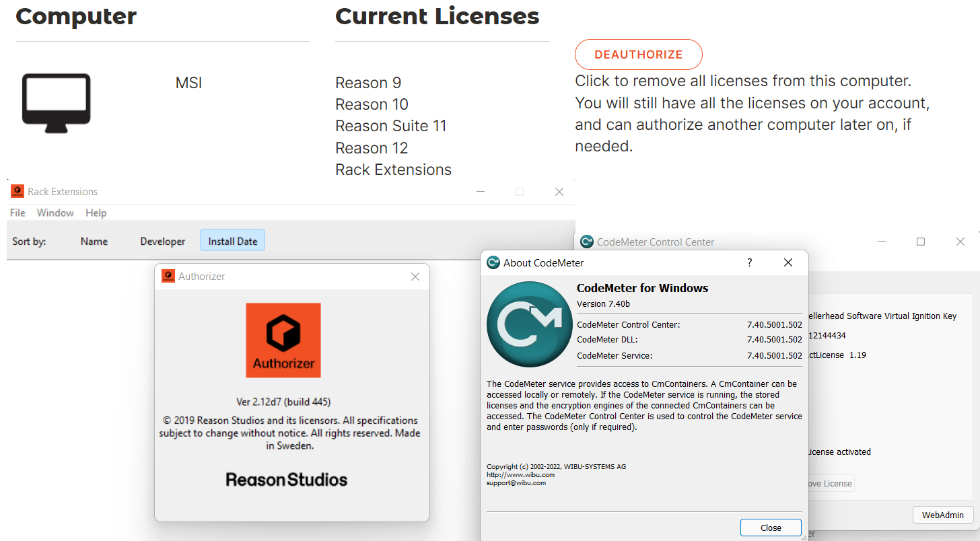The height and width of the screenshot is (541, 980).
Task: Close the CodeMeter Control Center window
Action: (x=960, y=242)
